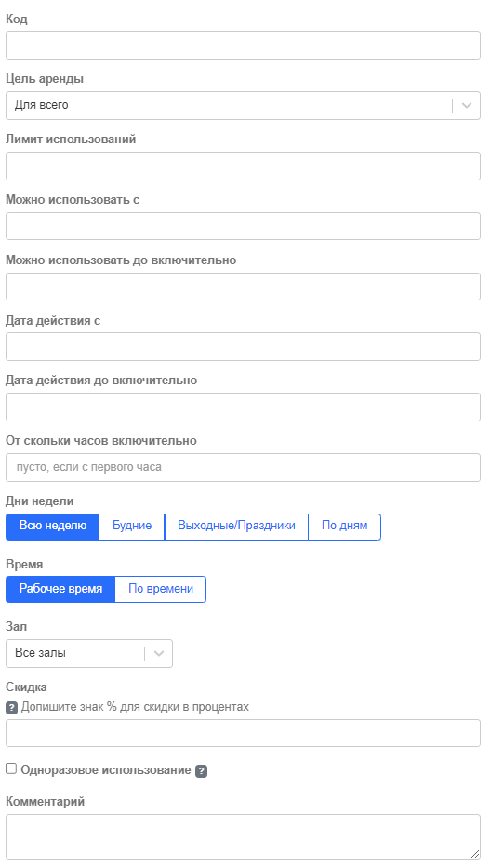
Task: Focus the Скидка discount input
Action: coord(243,733)
